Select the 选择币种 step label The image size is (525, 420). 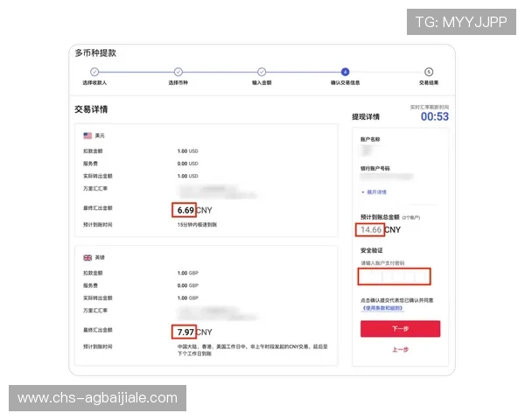178,83
